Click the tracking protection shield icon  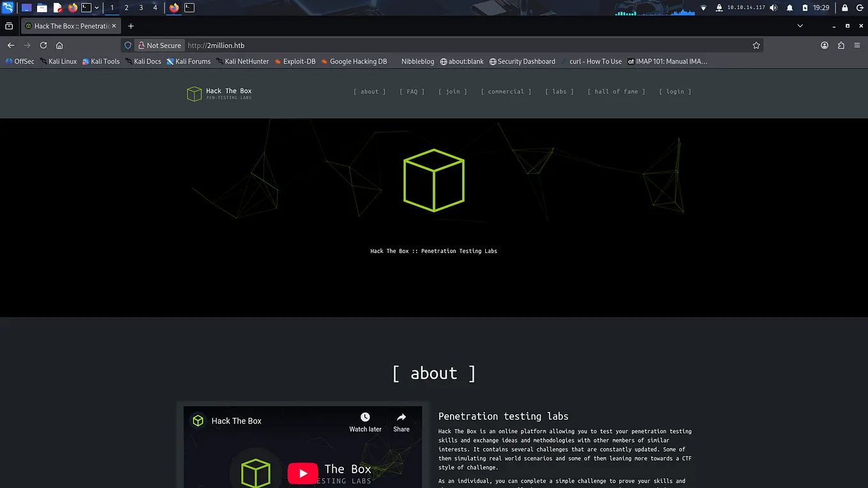pos(128,45)
